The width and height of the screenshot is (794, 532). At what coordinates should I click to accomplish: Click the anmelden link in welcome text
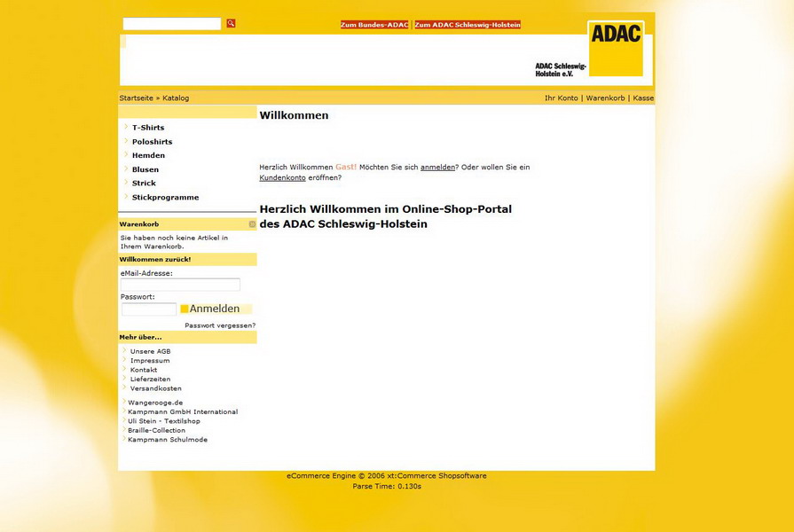(437, 167)
